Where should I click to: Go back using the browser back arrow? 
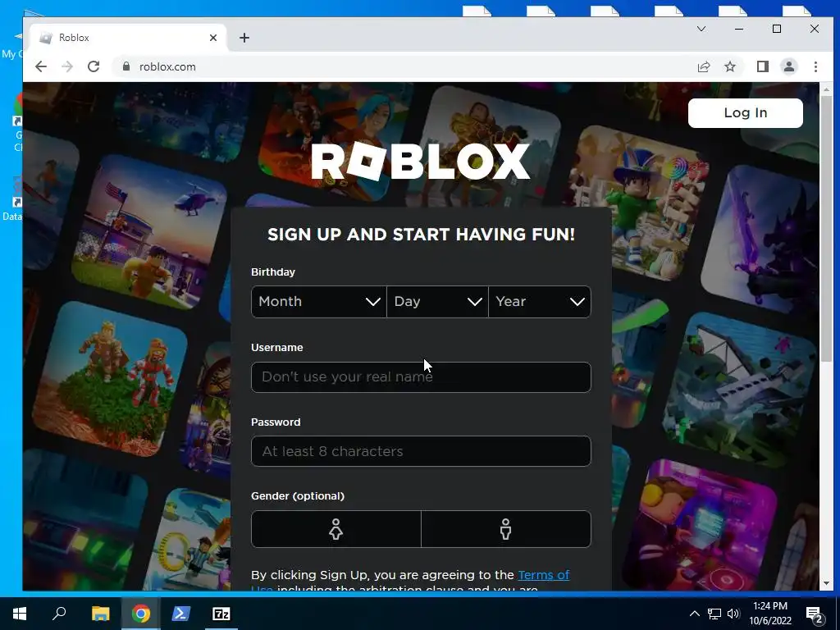tap(41, 66)
